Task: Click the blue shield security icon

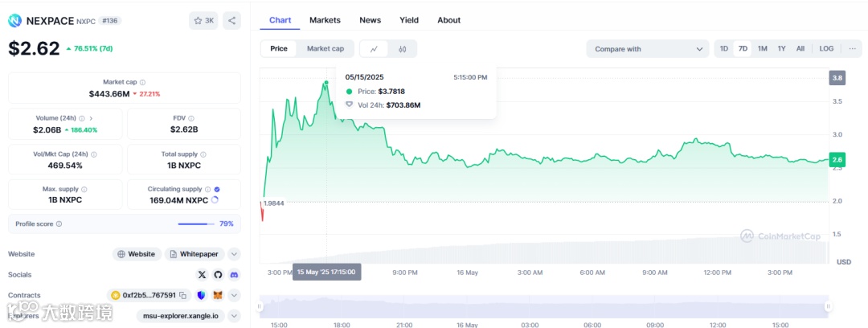Action: (x=202, y=295)
